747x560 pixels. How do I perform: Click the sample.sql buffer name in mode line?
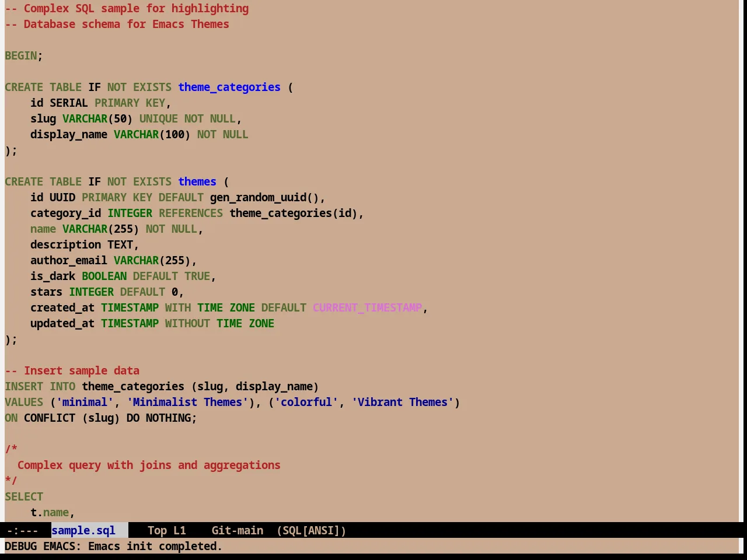[x=83, y=530]
